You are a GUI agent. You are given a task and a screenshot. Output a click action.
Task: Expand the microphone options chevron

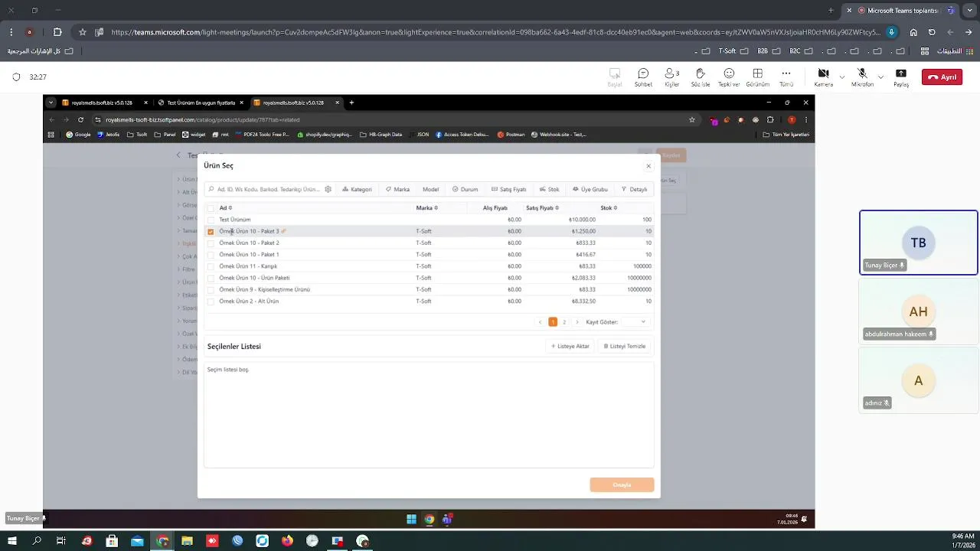(880, 77)
